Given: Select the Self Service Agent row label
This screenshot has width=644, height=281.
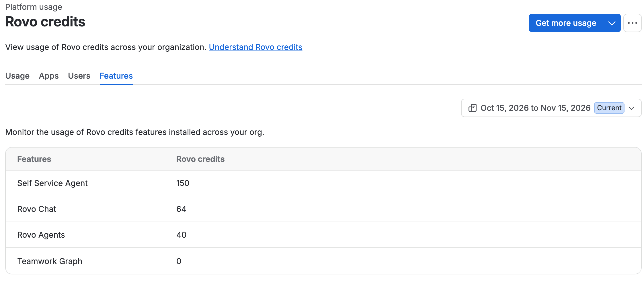Looking at the screenshot, I should tap(52, 183).
